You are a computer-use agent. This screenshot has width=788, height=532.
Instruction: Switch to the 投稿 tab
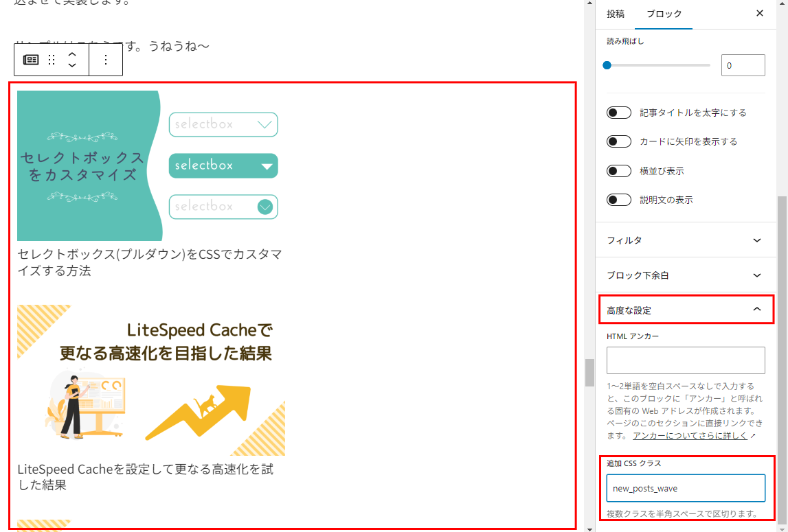[x=616, y=14]
